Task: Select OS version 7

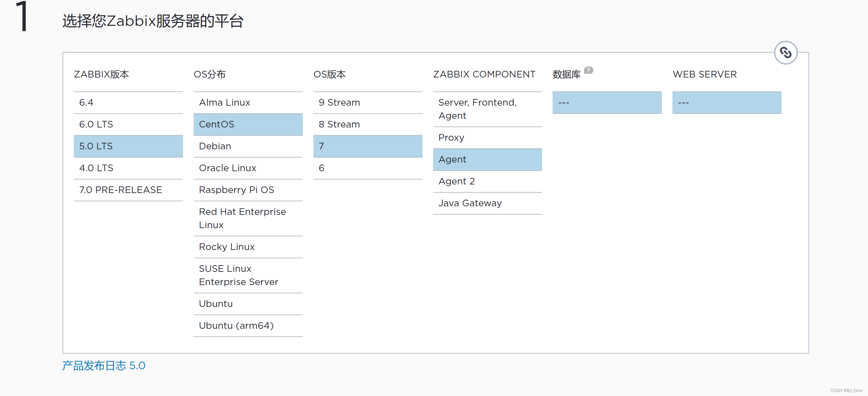Action: click(x=368, y=146)
